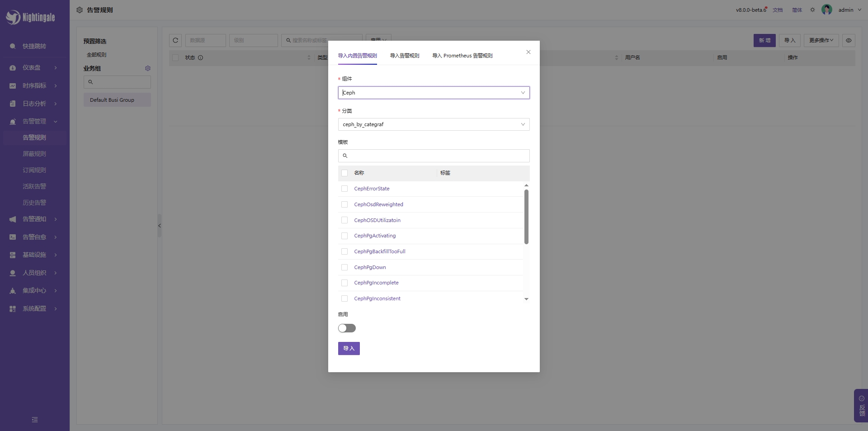Click the refresh button in rules toolbar
This screenshot has width=868, height=431.
pyautogui.click(x=175, y=40)
